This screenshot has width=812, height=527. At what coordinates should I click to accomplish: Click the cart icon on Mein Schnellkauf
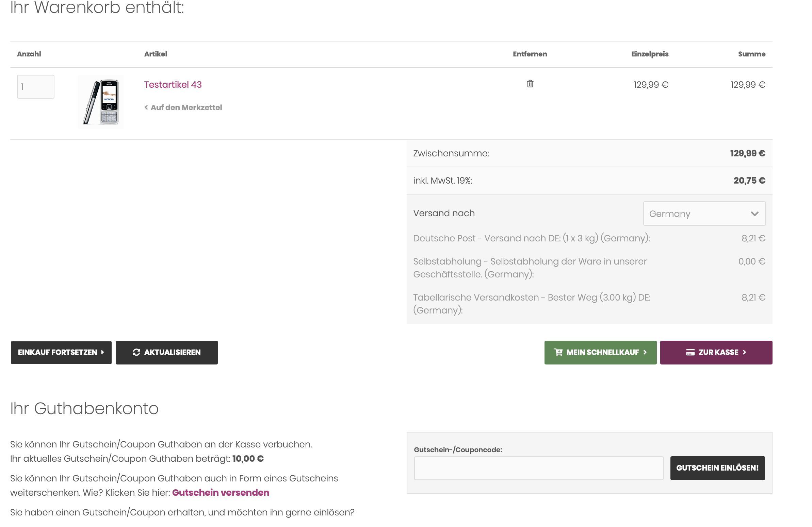pos(558,352)
